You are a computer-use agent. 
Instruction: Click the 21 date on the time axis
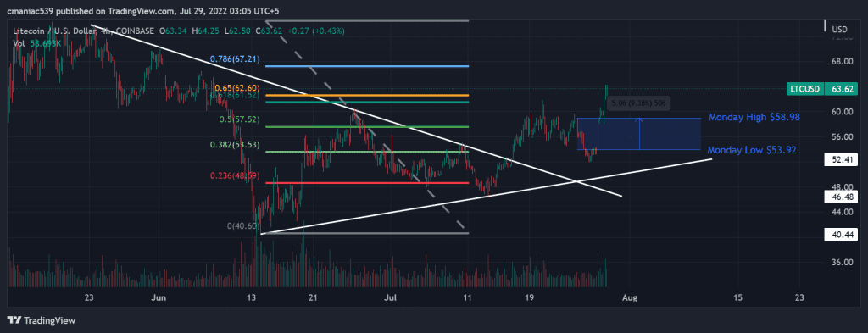click(x=314, y=298)
